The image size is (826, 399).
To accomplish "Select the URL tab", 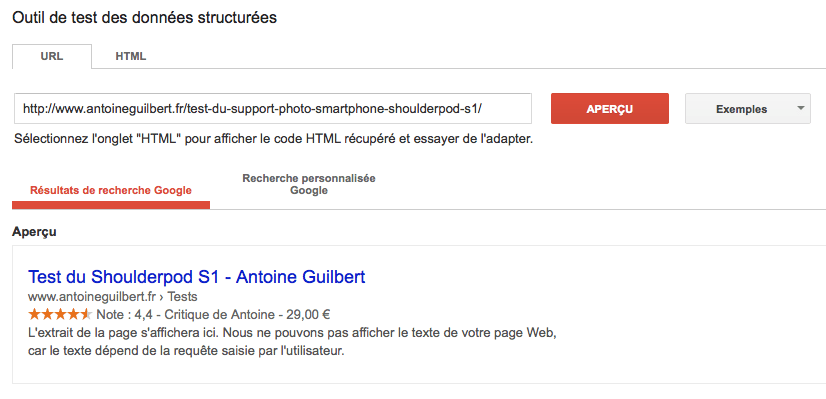I will pyautogui.click(x=52, y=56).
